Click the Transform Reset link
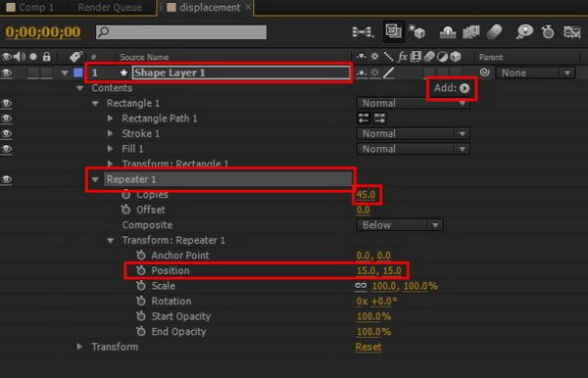This screenshot has height=378, width=588. coord(368,347)
